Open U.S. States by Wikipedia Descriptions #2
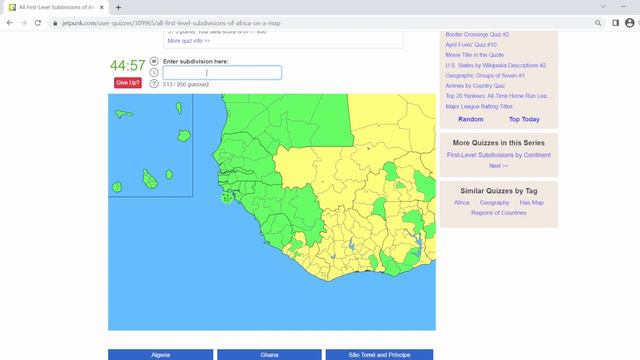Image resolution: width=640 pixels, height=360 pixels. click(x=496, y=65)
